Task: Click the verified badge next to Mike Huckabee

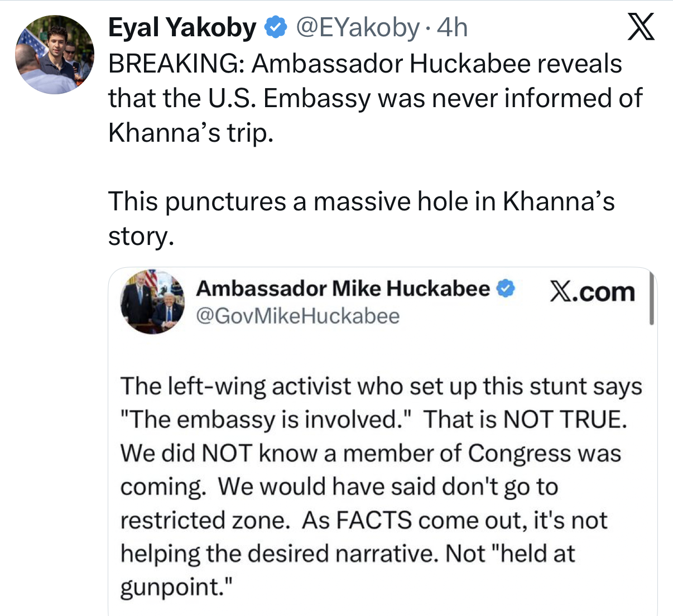Action: (x=506, y=288)
